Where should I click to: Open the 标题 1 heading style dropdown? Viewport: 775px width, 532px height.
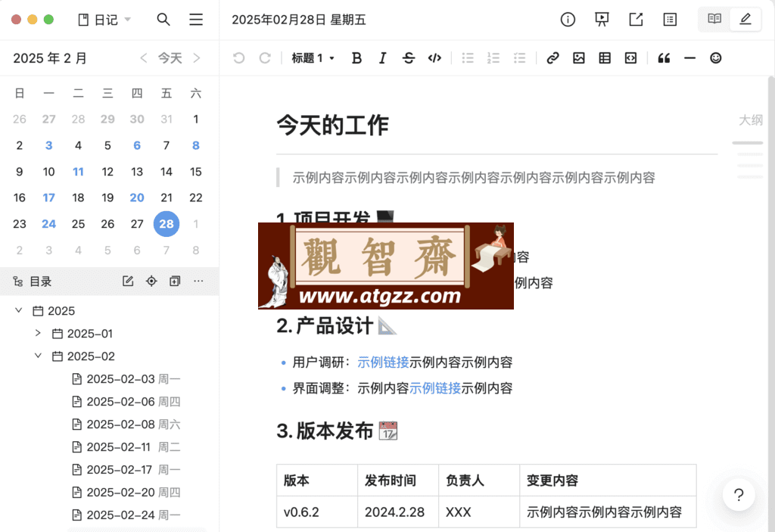click(313, 58)
